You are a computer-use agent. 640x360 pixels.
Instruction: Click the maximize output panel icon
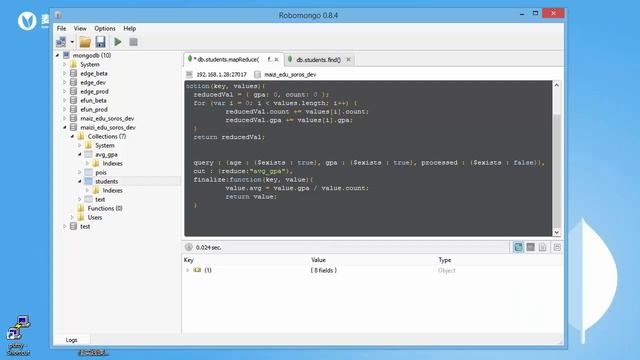(557, 247)
